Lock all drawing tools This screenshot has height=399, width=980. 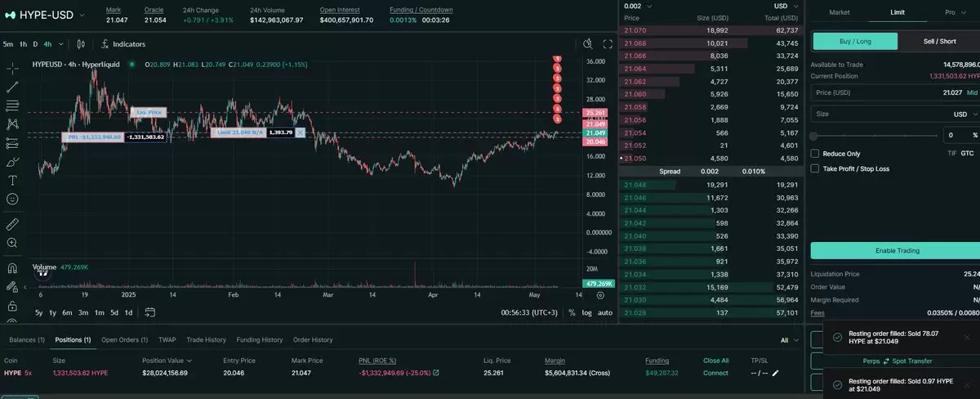12,306
